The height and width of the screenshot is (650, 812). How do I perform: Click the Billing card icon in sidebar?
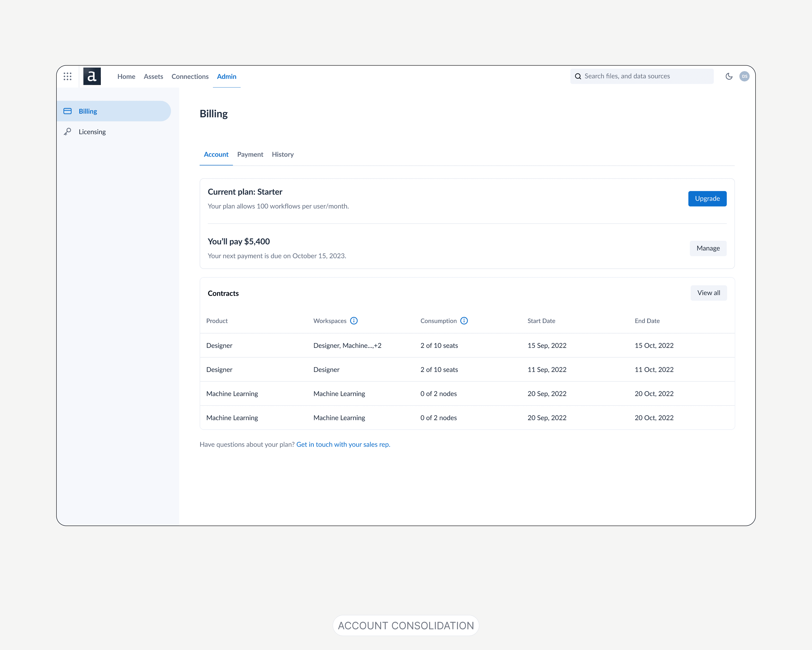pyautogui.click(x=67, y=111)
